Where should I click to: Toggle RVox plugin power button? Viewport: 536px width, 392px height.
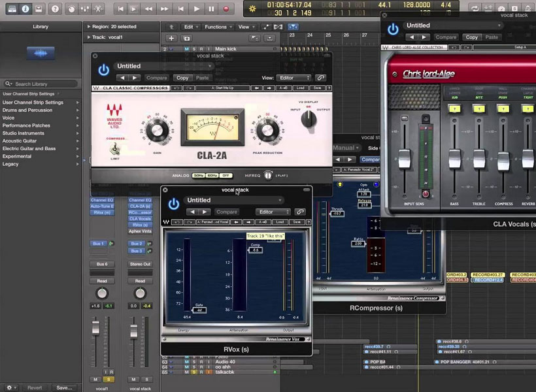[173, 204]
